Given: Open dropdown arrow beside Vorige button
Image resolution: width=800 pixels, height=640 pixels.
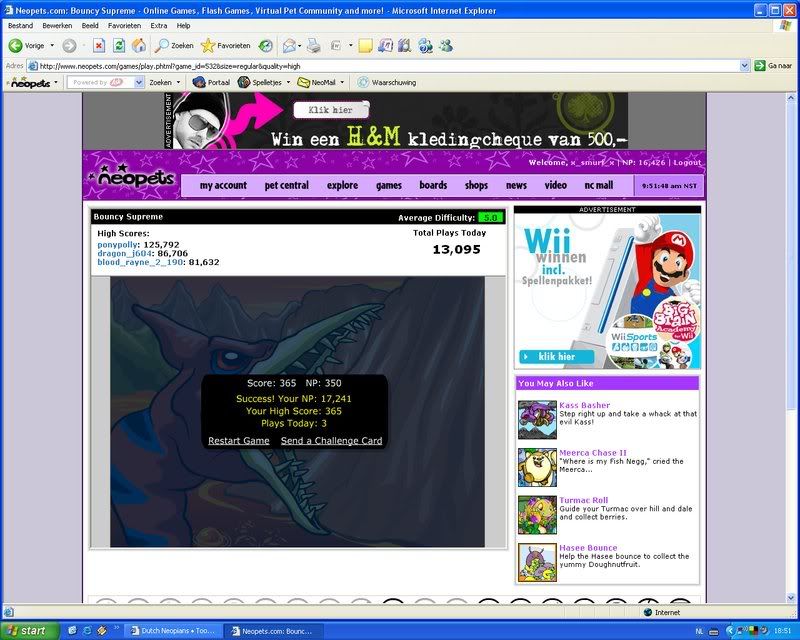Looking at the screenshot, I should click(52, 46).
